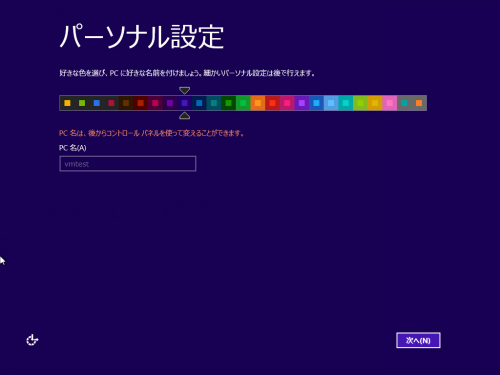This screenshot has height=375, width=500.
Task: Pick the turquoise color swatch
Action: 346,103
